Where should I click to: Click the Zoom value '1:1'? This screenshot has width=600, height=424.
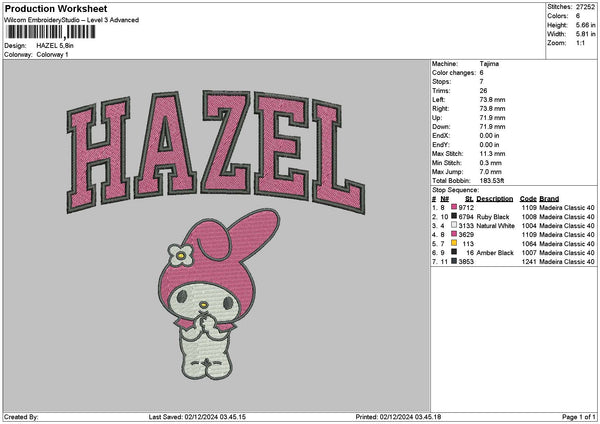(580, 43)
